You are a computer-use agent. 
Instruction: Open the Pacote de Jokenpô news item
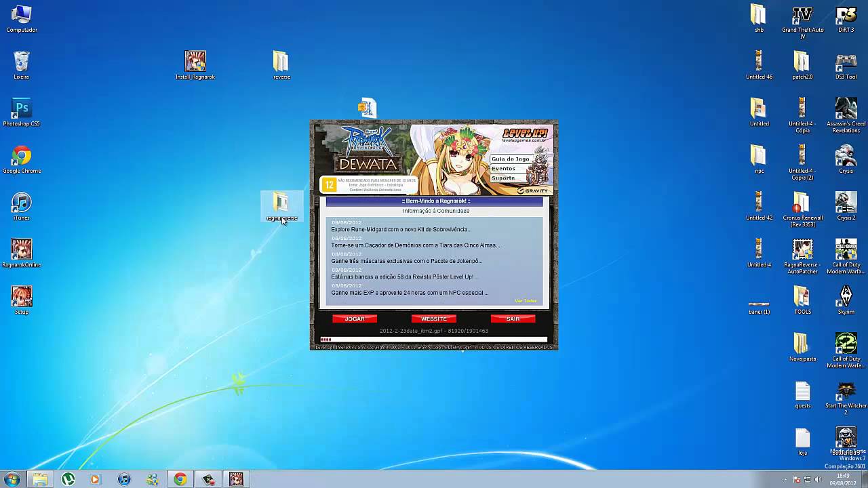(x=406, y=261)
